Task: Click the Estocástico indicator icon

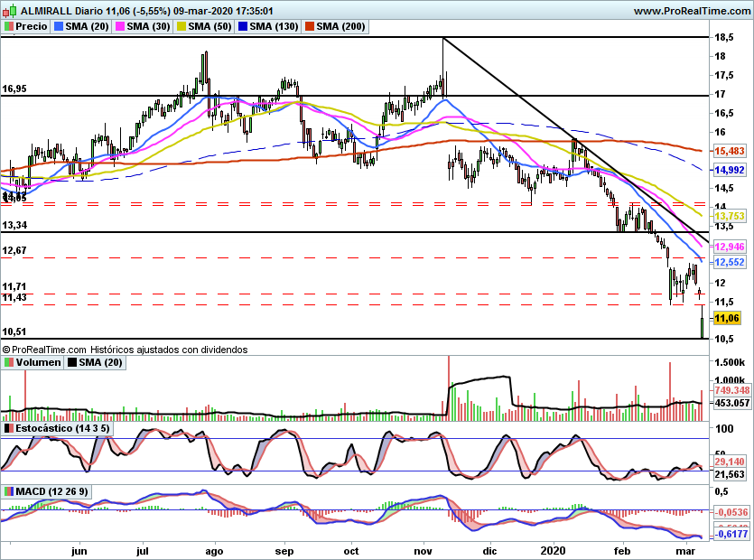Action: pyautogui.click(x=8, y=426)
